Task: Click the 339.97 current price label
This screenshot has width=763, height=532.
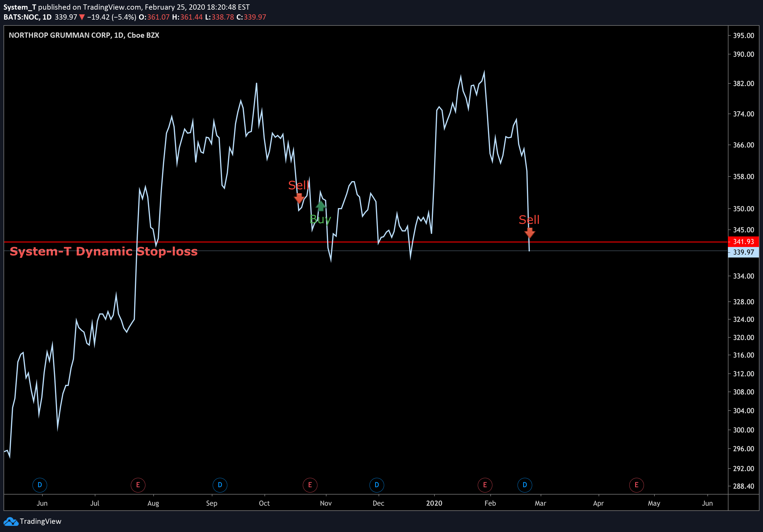Action: 743,252
